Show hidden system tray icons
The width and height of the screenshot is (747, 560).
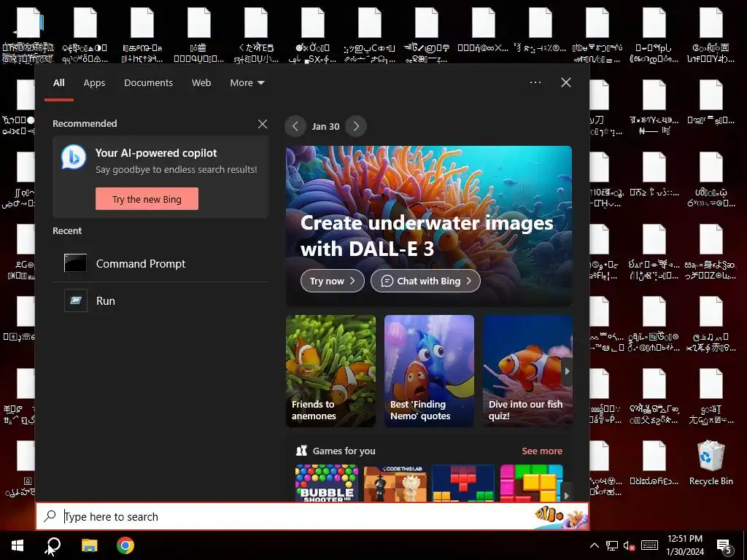[x=595, y=545]
